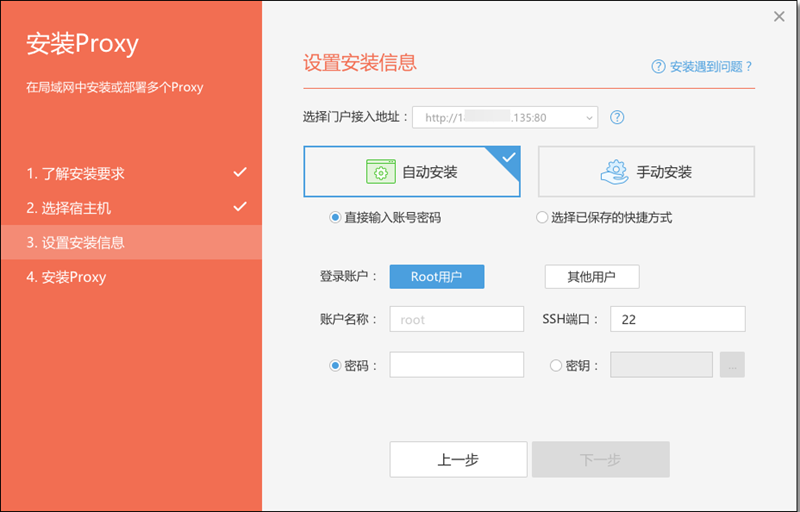Click the hand icon in 手动安装 button
The width and height of the screenshot is (800, 512).
tap(614, 172)
